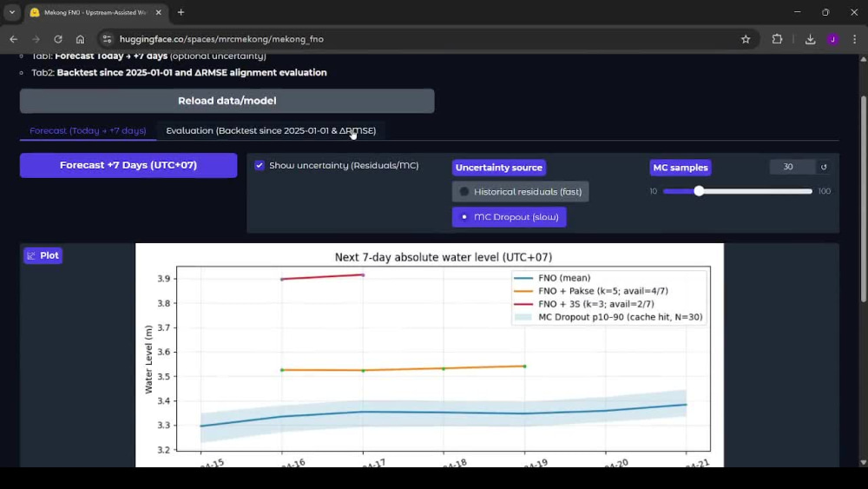Open site information icon in address bar
868x489 pixels.
pos(108,39)
